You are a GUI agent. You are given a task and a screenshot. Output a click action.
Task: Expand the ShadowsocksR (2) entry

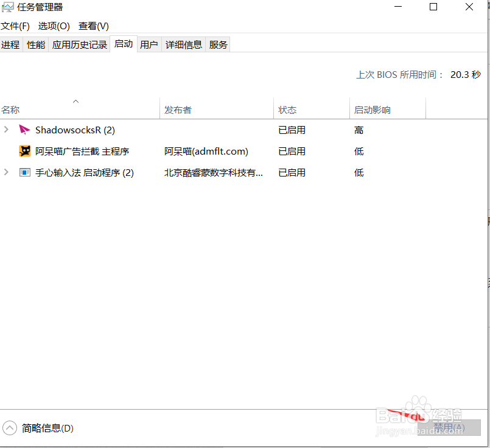pyautogui.click(x=5, y=130)
